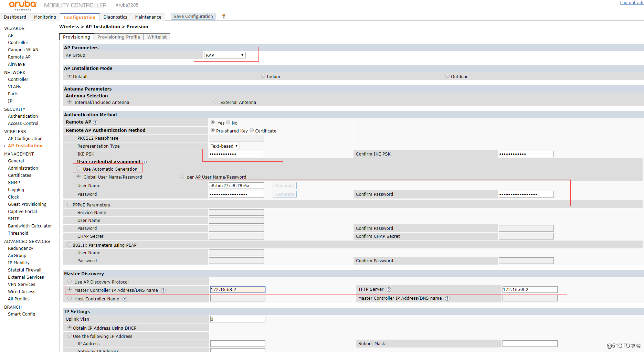Click Master Controller IP address field

coord(238,290)
